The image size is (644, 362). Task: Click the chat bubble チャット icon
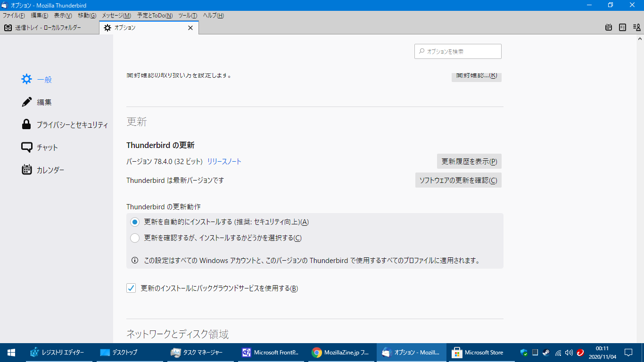pos(27,147)
